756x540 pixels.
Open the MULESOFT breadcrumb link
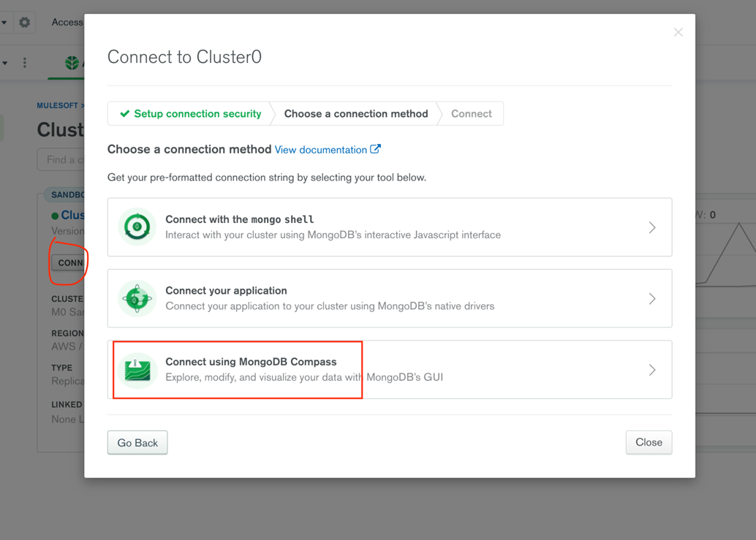point(57,105)
